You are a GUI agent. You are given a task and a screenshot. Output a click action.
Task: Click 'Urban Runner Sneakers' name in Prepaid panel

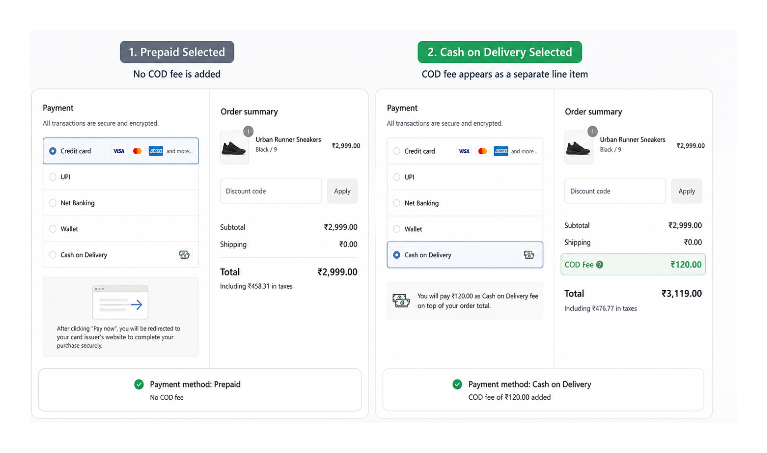pyautogui.click(x=288, y=139)
